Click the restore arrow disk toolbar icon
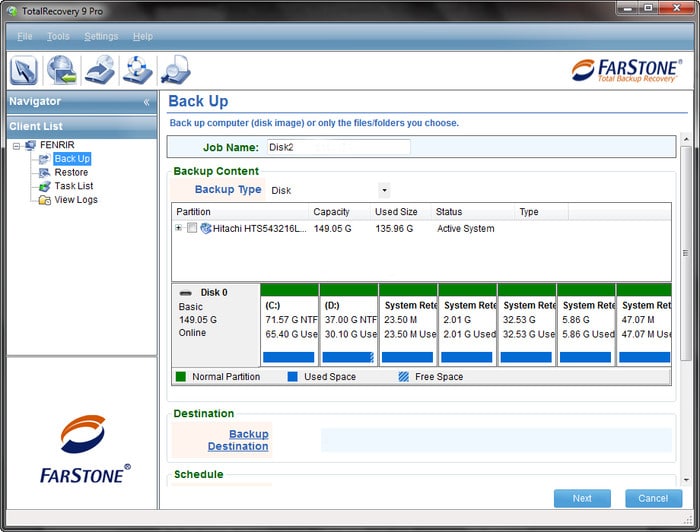The width and height of the screenshot is (700, 532). pos(100,70)
